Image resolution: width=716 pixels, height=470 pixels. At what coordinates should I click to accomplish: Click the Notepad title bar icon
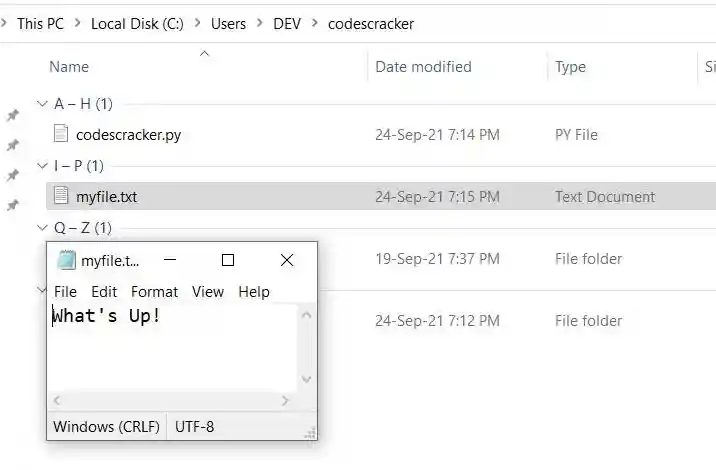click(66, 261)
